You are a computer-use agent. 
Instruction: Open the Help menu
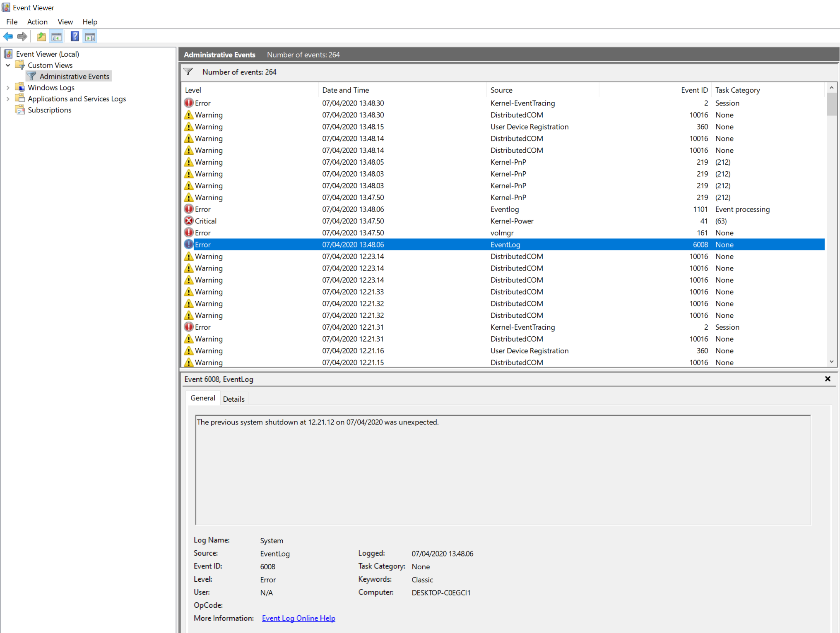pos(90,22)
